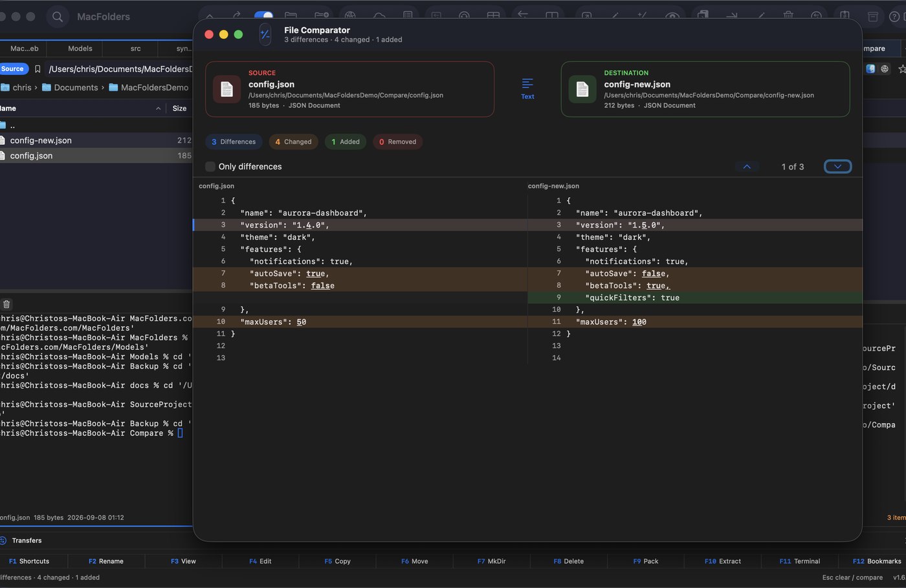
Task: Click the parent folder '..' icon
Action: coord(3,125)
